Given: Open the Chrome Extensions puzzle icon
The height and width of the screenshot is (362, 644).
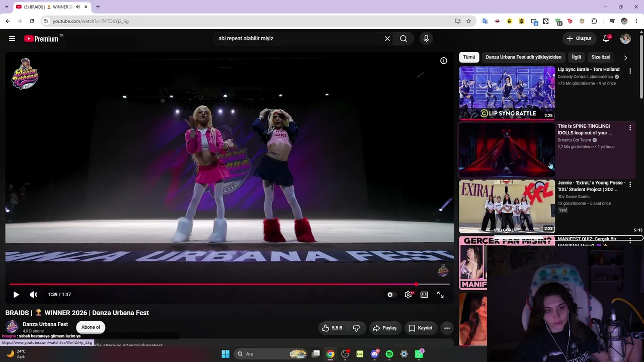Looking at the screenshot, I should (594, 21).
